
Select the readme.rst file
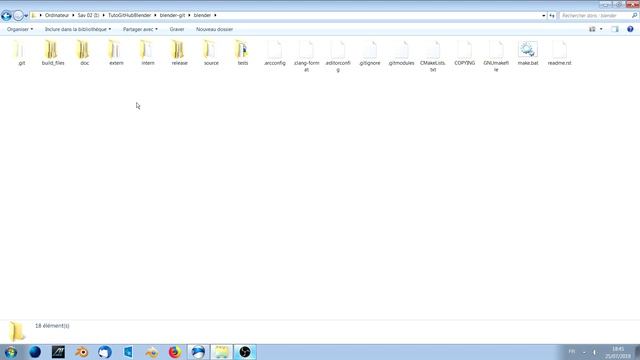(x=559, y=53)
